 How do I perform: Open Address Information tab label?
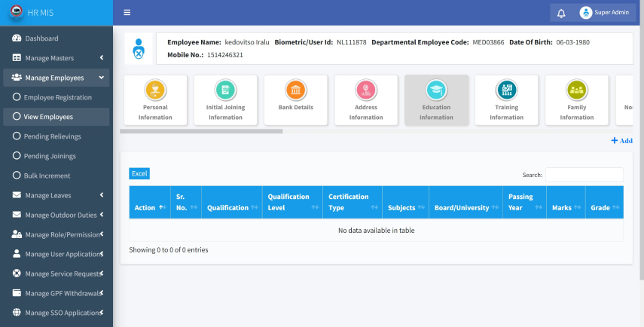click(x=366, y=112)
